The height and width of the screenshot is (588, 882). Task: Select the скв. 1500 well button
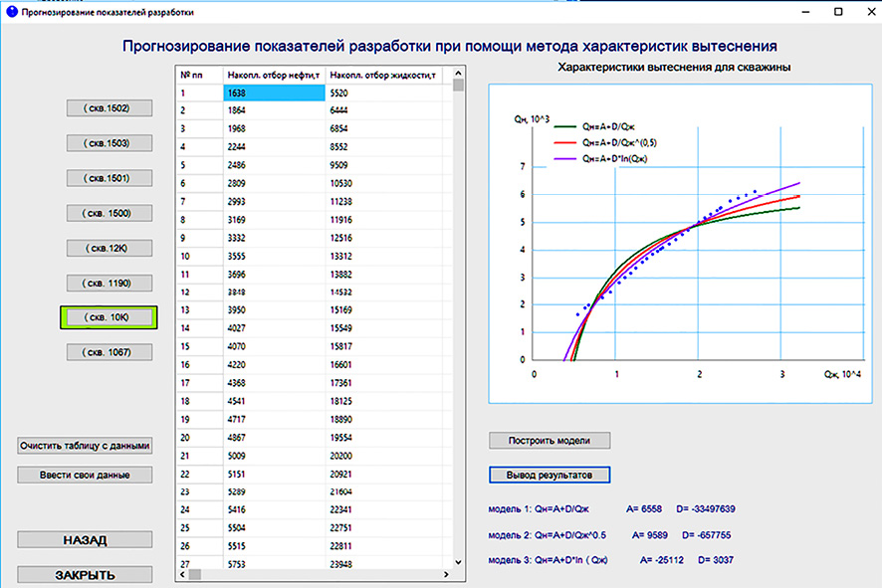(x=110, y=213)
